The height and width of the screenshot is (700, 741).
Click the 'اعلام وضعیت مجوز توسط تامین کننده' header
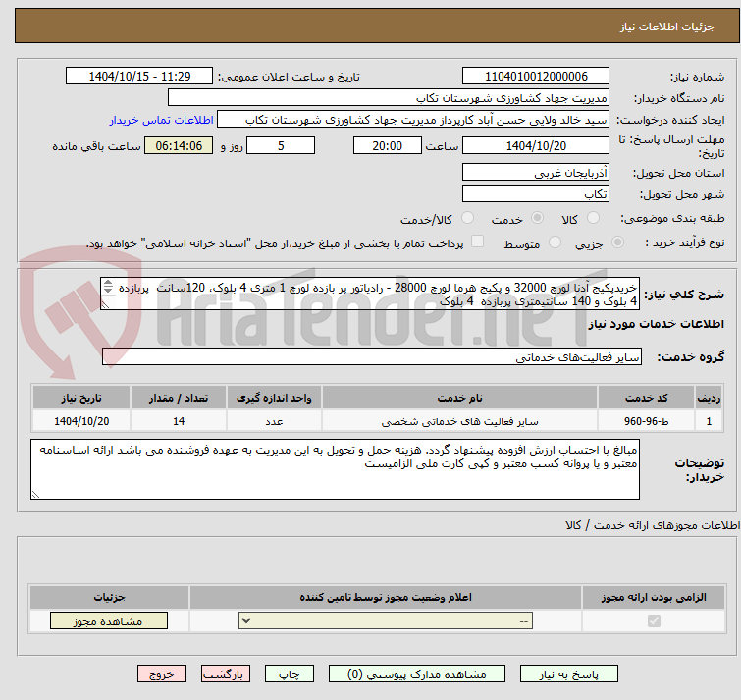click(386, 598)
